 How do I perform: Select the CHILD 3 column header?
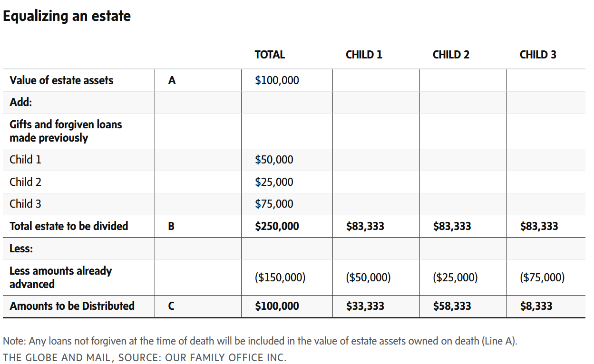(x=538, y=55)
